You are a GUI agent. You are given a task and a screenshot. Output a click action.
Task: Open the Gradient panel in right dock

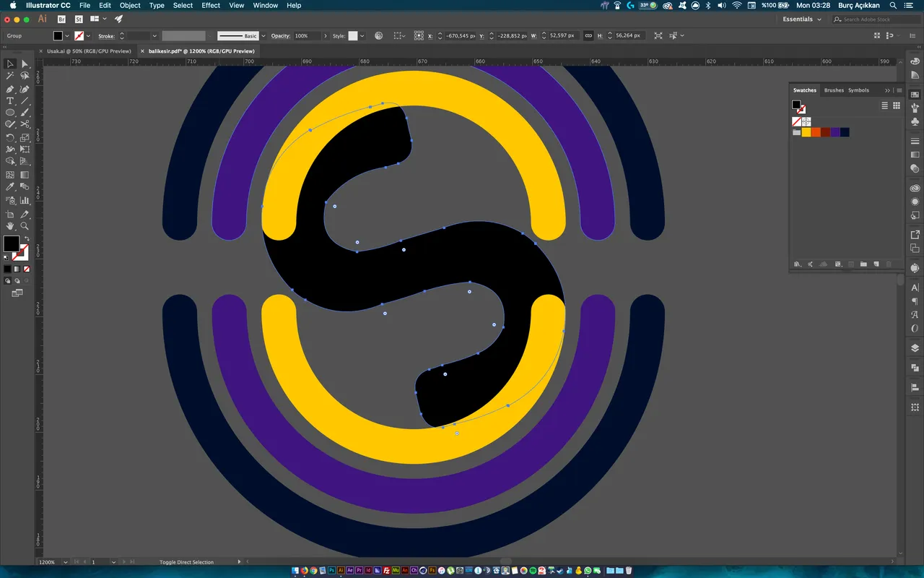[915, 155]
